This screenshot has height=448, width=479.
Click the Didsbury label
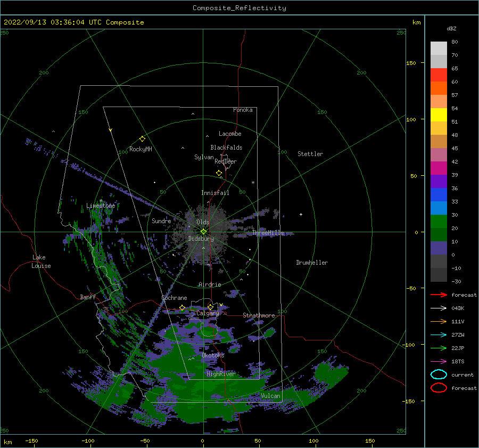[x=201, y=239]
